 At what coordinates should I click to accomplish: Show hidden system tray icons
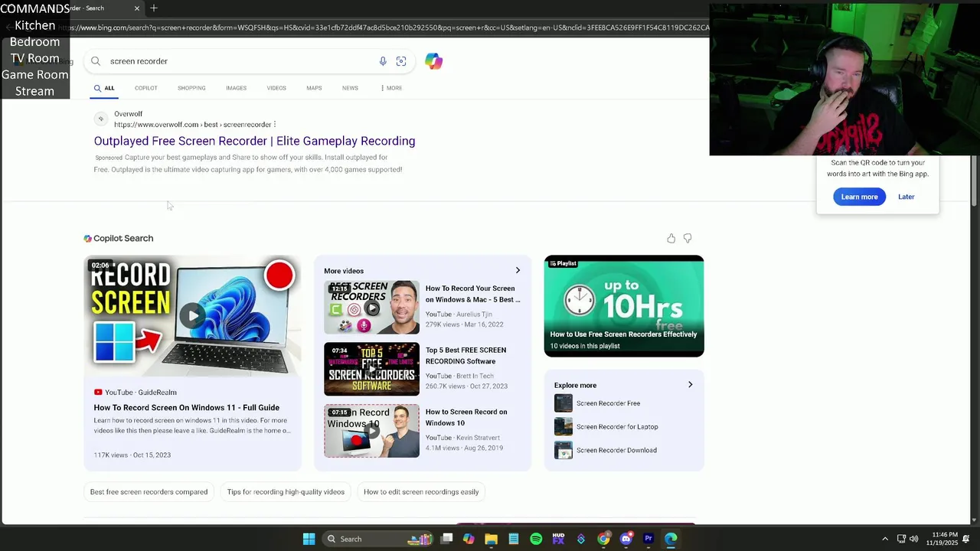coord(885,539)
